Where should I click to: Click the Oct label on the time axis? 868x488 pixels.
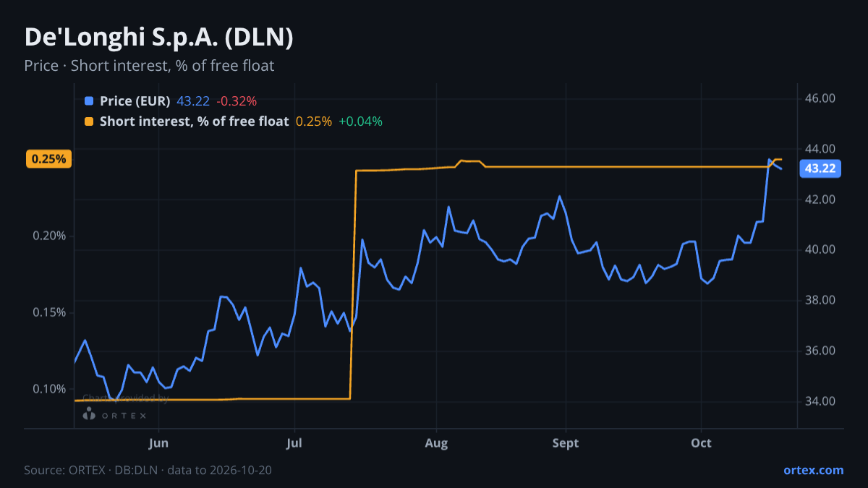[x=701, y=443]
